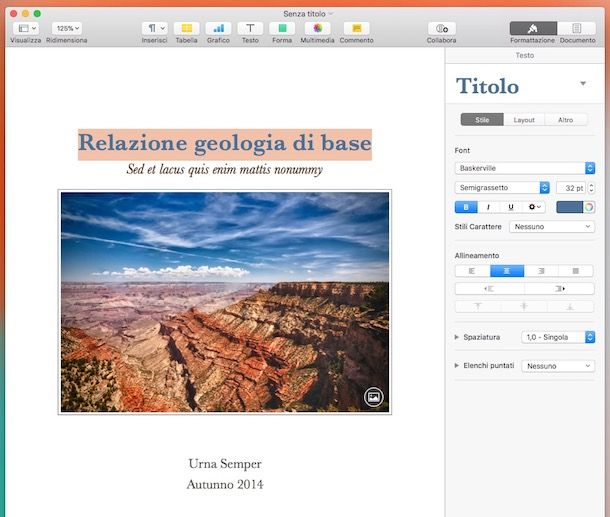
Task: Toggle italic formatting with I button
Action: pos(489,207)
